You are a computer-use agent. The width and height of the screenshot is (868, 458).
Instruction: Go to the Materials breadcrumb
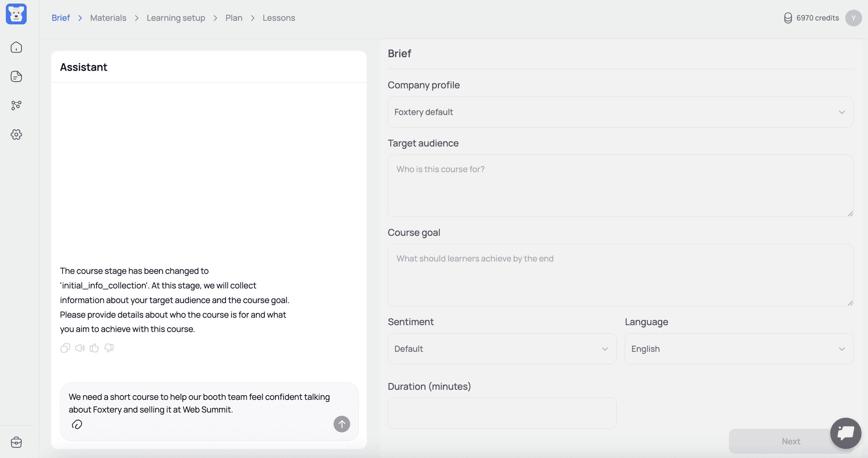(x=108, y=18)
